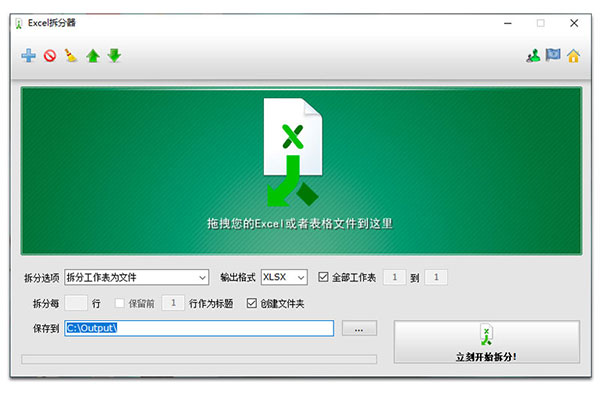Click the Excel file drop zone icon

pos(293,152)
